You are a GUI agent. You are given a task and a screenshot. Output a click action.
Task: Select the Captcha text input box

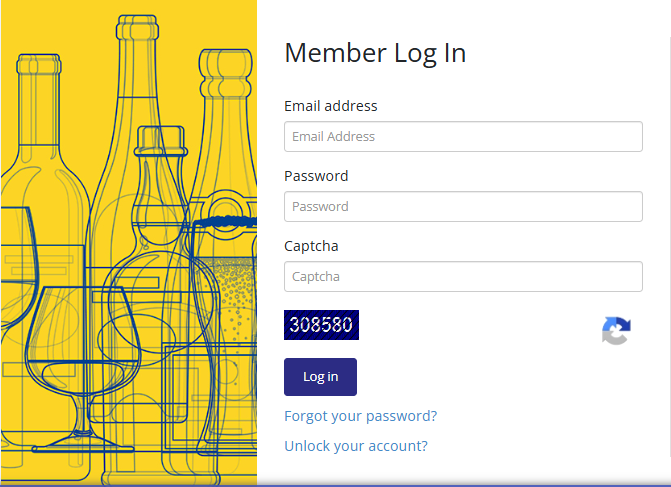[463, 277]
